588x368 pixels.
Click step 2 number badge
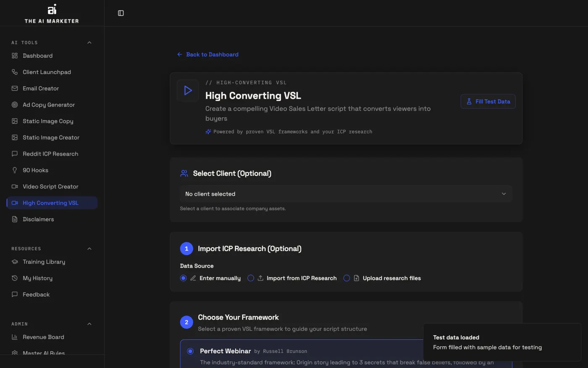[186, 322]
